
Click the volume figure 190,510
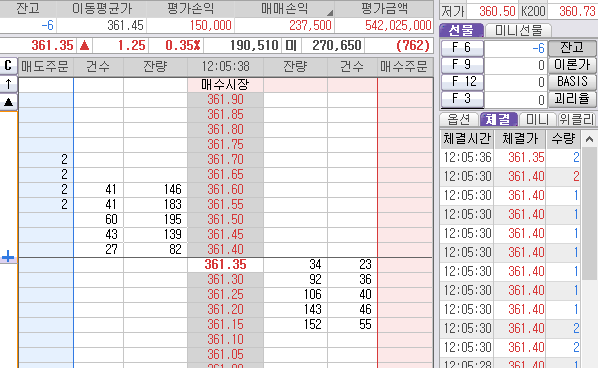pyautogui.click(x=254, y=46)
